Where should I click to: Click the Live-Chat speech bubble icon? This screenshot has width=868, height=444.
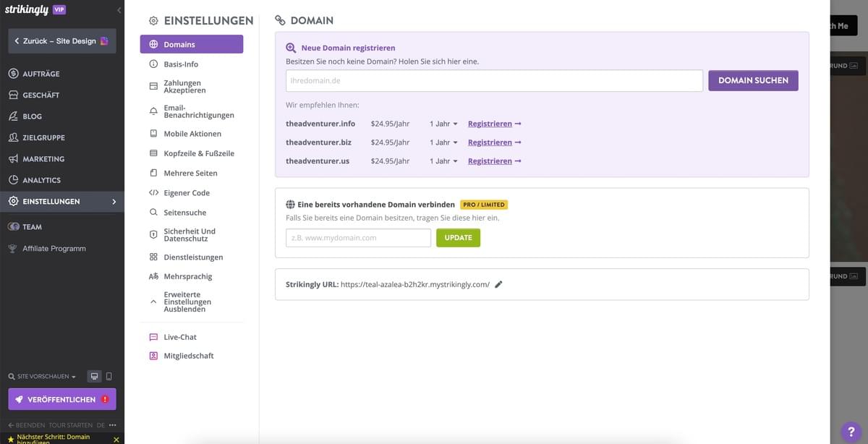(153, 338)
